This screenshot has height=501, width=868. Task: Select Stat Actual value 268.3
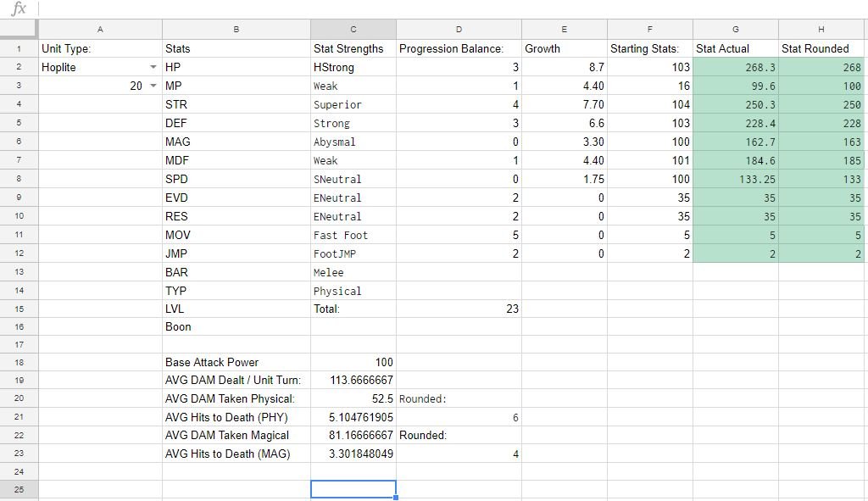(x=736, y=68)
